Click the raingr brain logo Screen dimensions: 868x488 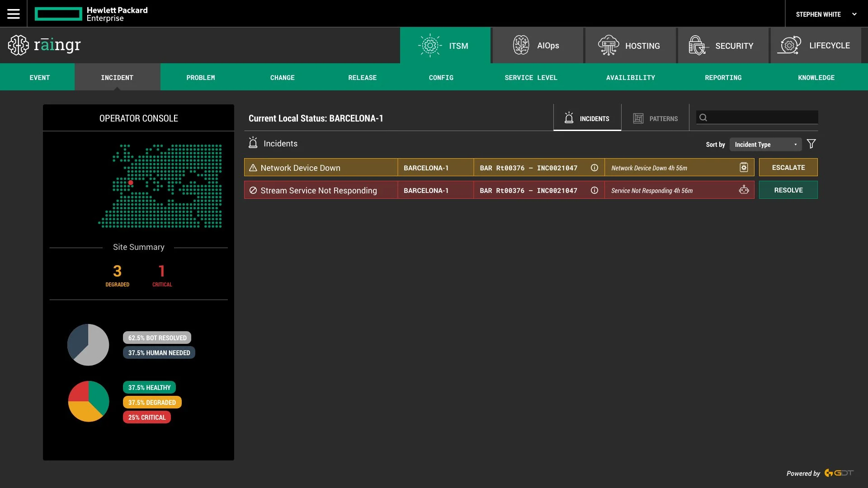pyautogui.click(x=19, y=45)
